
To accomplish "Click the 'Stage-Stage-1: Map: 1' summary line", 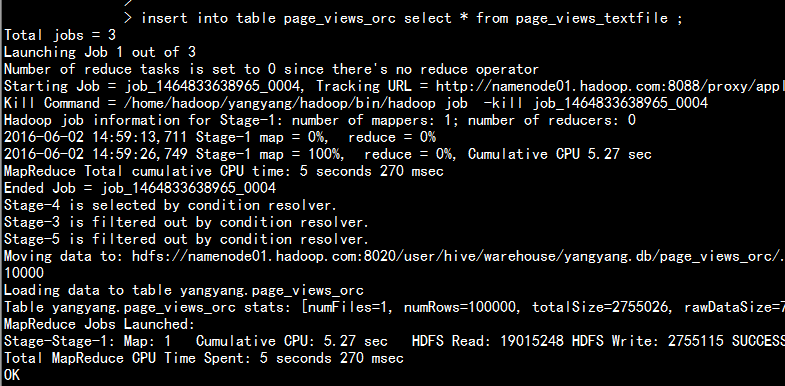I will [395, 341].
